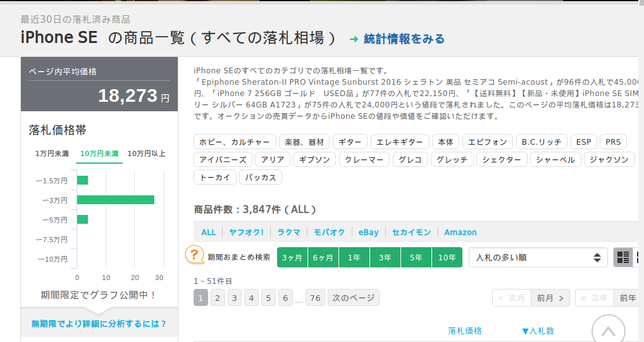
Task: Go to page 2 of results
Action: (x=218, y=298)
